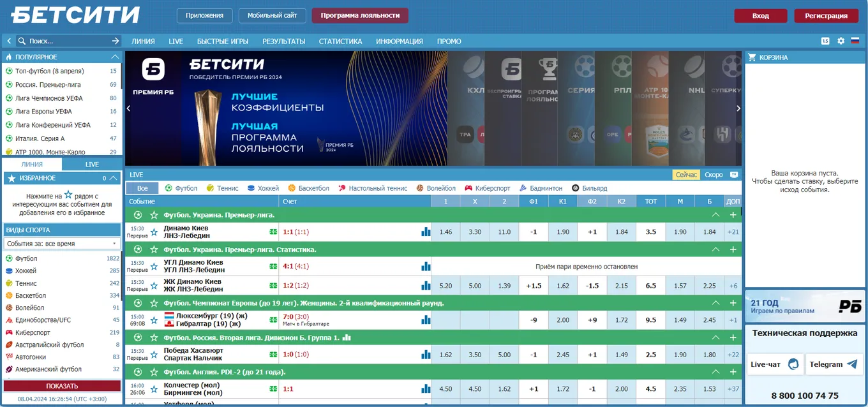This screenshot has height=407, width=868.
Task: Switch the live list to Скоро
Action: [x=714, y=175]
